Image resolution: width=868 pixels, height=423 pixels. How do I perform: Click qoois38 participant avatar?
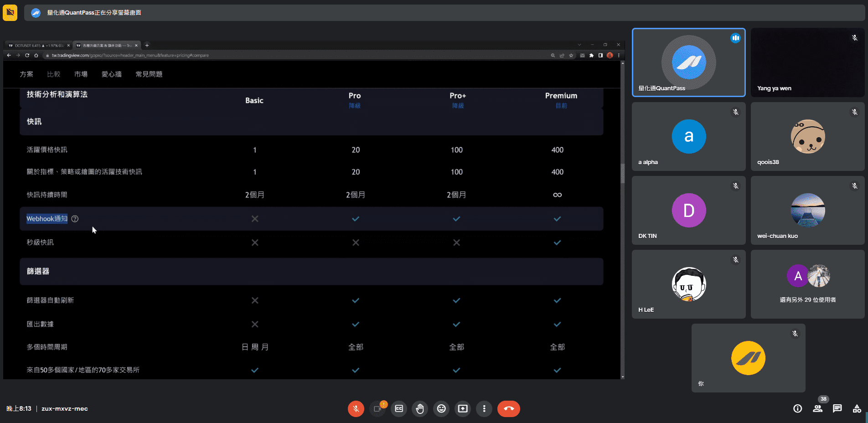tap(808, 136)
